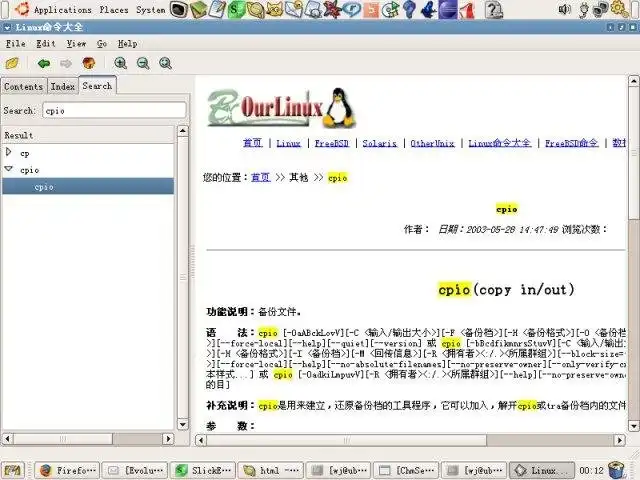The image size is (640, 480).
Task: Open the question-mark help launcher
Action: tap(493, 9)
